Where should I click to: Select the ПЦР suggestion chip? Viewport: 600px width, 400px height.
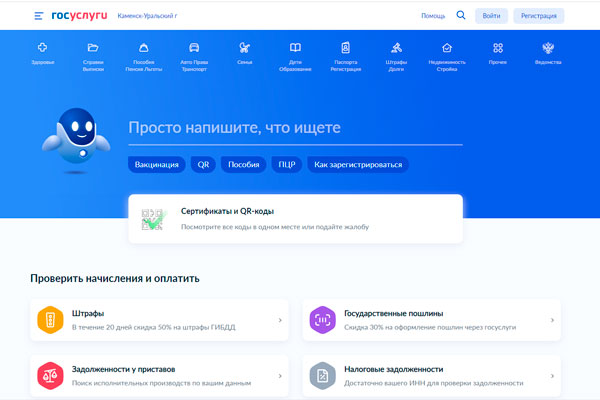[x=287, y=165]
